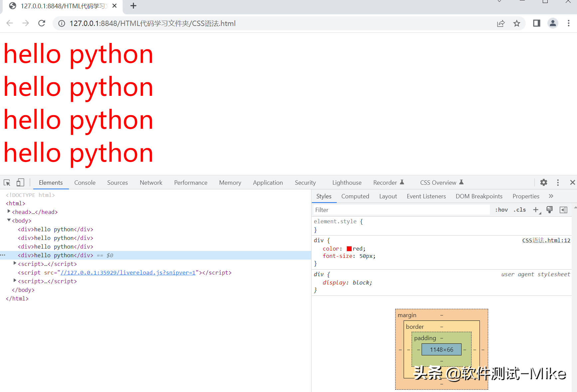Switch to the Console tab
The width and height of the screenshot is (577, 392).
pos(85,183)
